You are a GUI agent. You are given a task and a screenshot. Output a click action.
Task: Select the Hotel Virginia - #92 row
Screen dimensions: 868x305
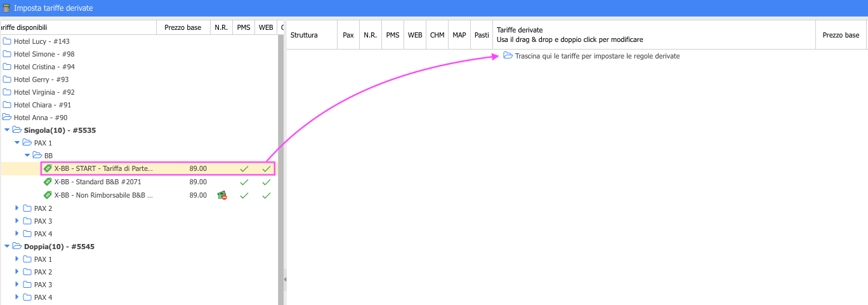(139, 92)
